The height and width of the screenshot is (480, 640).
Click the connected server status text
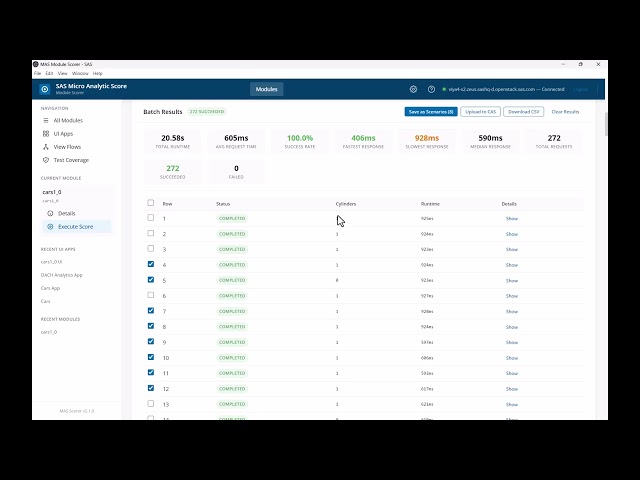pos(506,89)
